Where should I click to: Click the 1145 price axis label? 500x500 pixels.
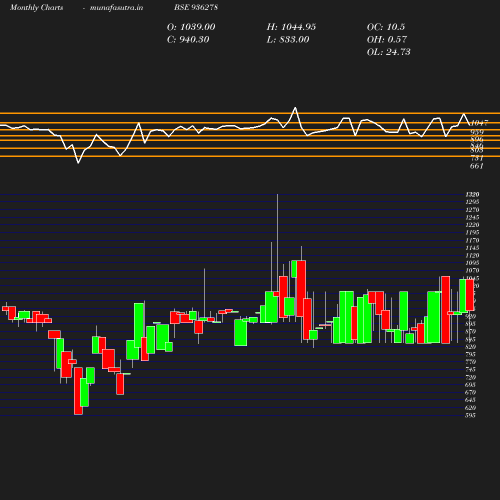[472, 248]
